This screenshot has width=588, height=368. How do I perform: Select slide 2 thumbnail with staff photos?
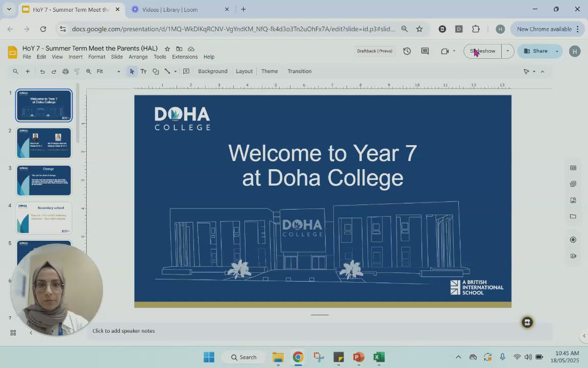tap(44, 143)
